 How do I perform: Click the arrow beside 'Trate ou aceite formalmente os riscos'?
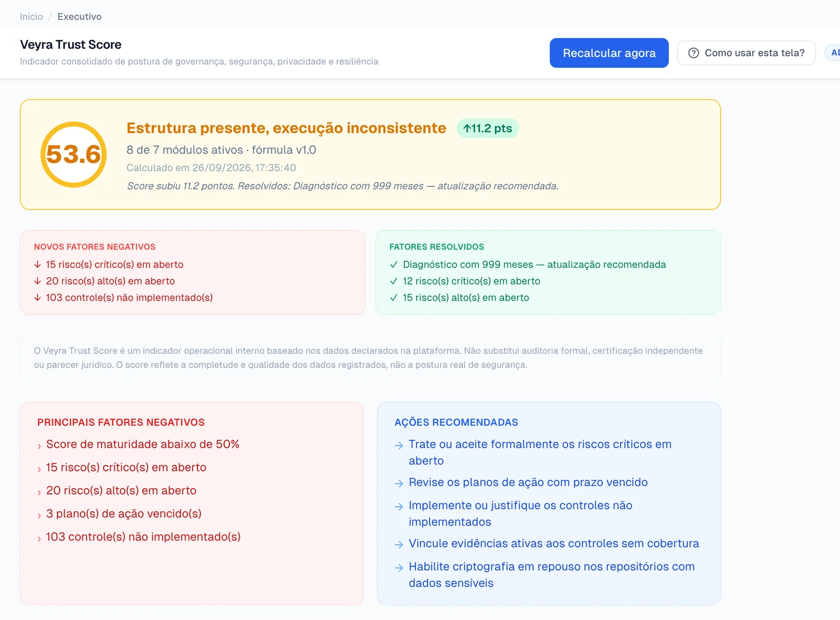[x=399, y=445]
